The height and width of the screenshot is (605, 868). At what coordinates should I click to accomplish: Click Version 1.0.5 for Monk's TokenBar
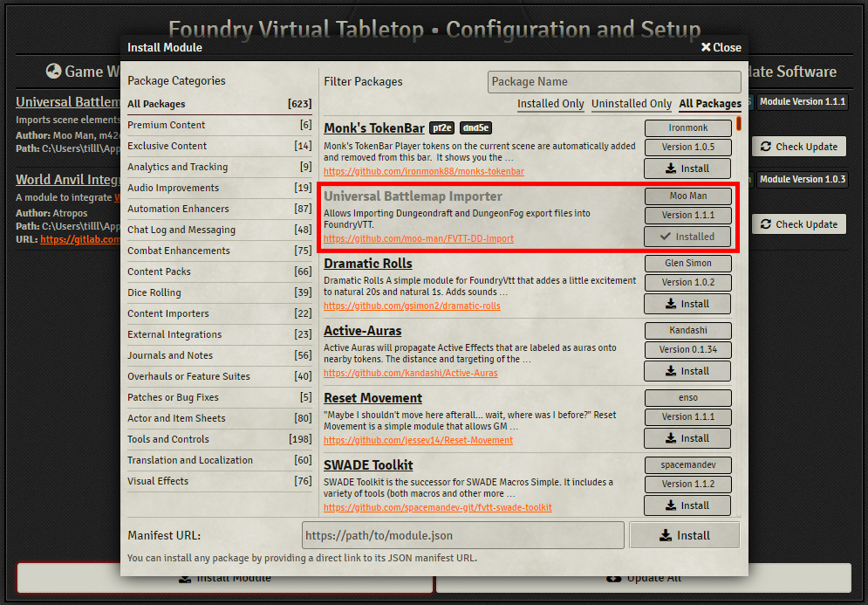[687, 148]
